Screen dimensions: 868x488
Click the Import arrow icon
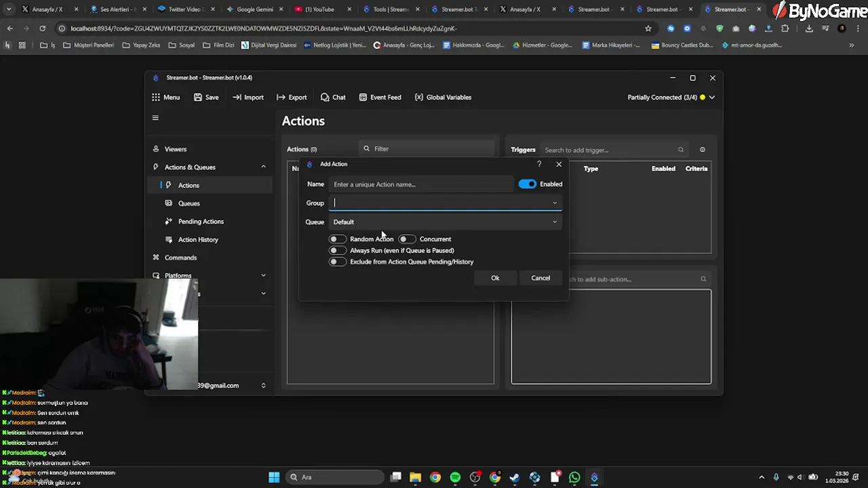tap(237, 97)
